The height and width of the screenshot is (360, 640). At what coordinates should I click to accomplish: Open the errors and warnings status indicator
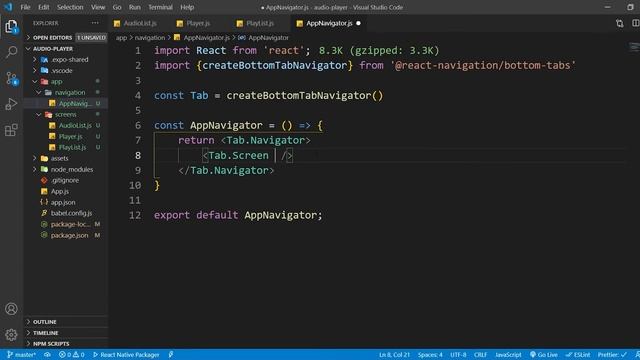coord(71,355)
